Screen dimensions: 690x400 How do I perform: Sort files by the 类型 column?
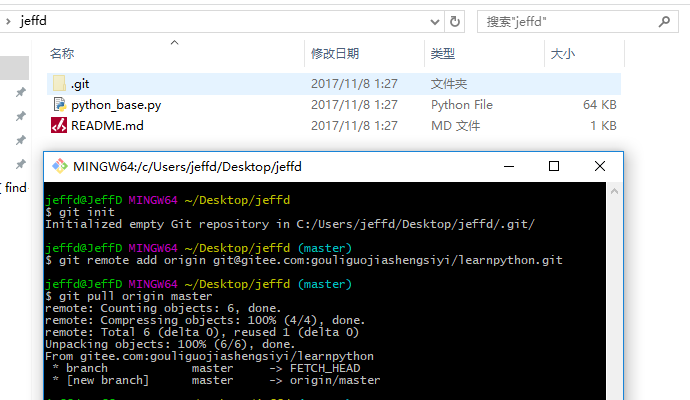pos(442,54)
